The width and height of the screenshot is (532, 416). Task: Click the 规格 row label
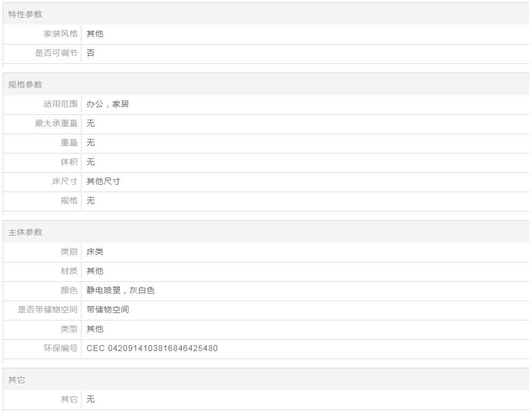(69, 201)
